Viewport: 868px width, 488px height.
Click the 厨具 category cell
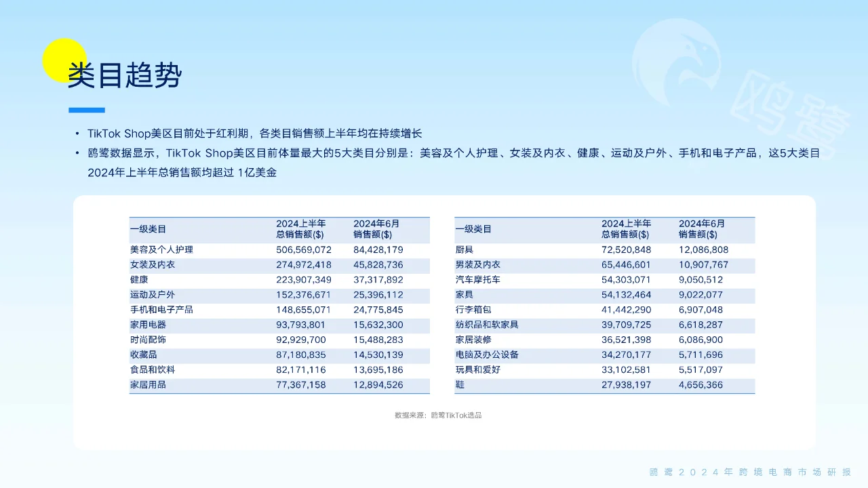coord(465,250)
